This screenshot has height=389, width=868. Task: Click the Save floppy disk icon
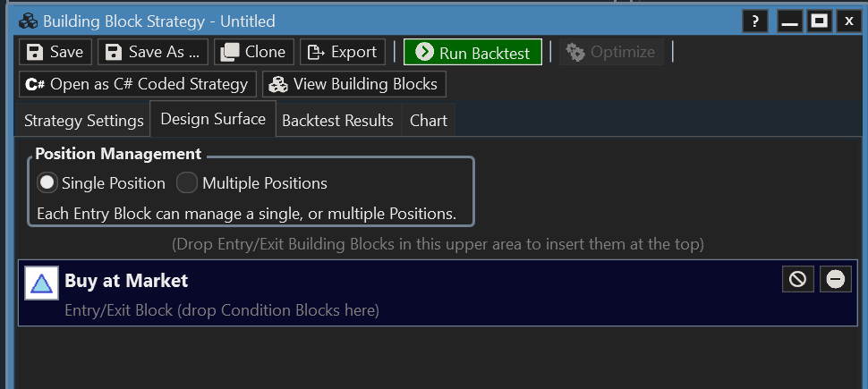[x=35, y=52]
